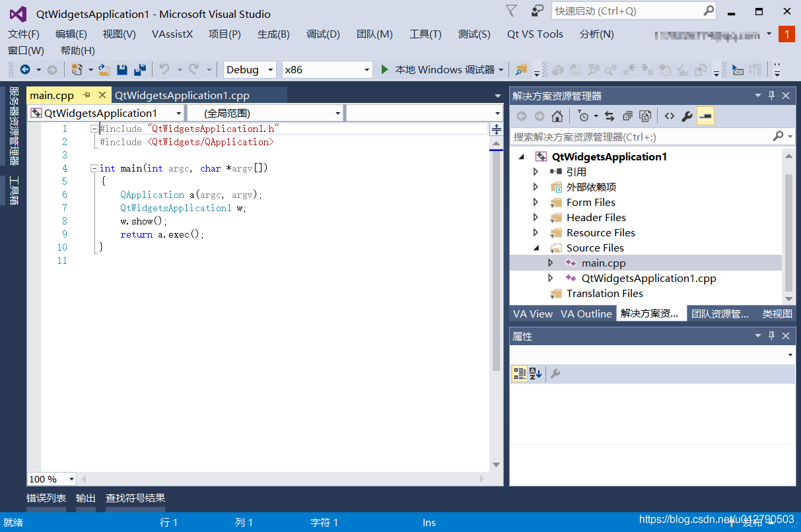Open the VAssistX menu
801x532 pixels.
point(172,34)
